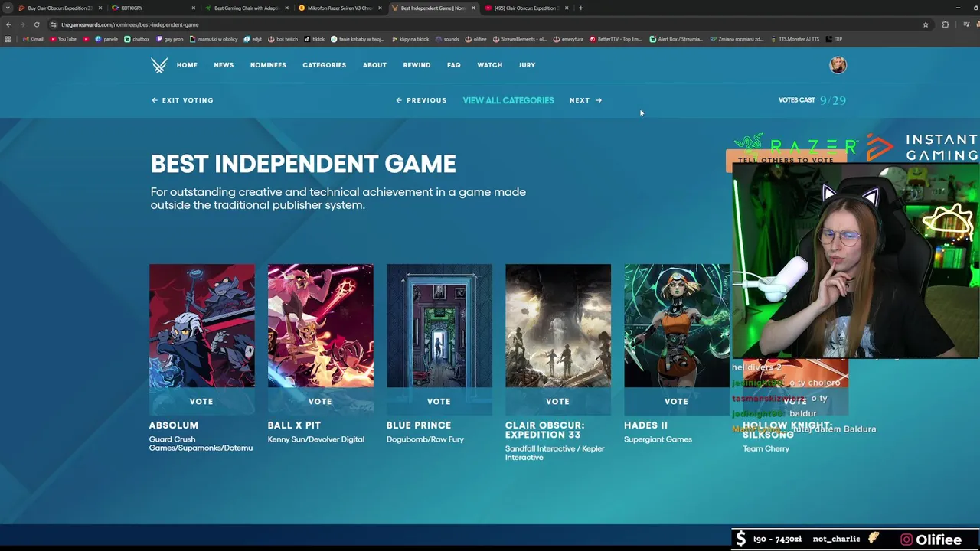Open the panele bookmark
Screen dimensions: 980x551
(x=106, y=39)
